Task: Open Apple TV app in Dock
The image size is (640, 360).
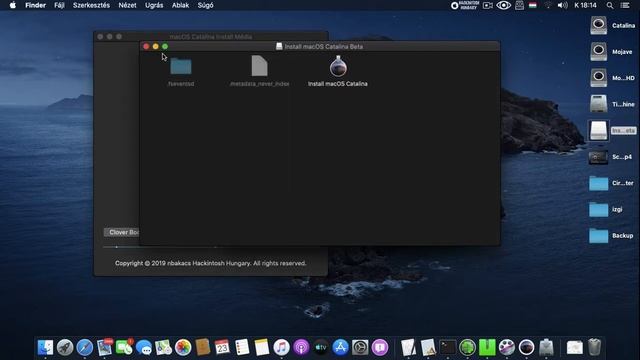Action: [321, 347]
